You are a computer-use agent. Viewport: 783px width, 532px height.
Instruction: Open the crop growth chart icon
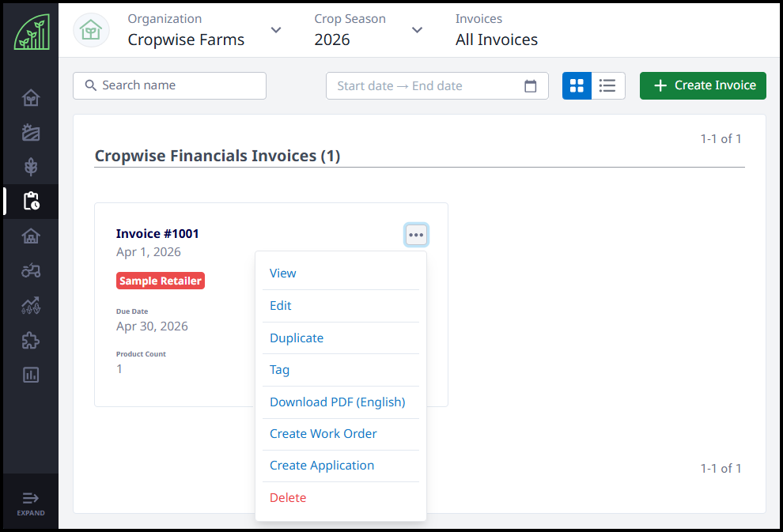31,305
